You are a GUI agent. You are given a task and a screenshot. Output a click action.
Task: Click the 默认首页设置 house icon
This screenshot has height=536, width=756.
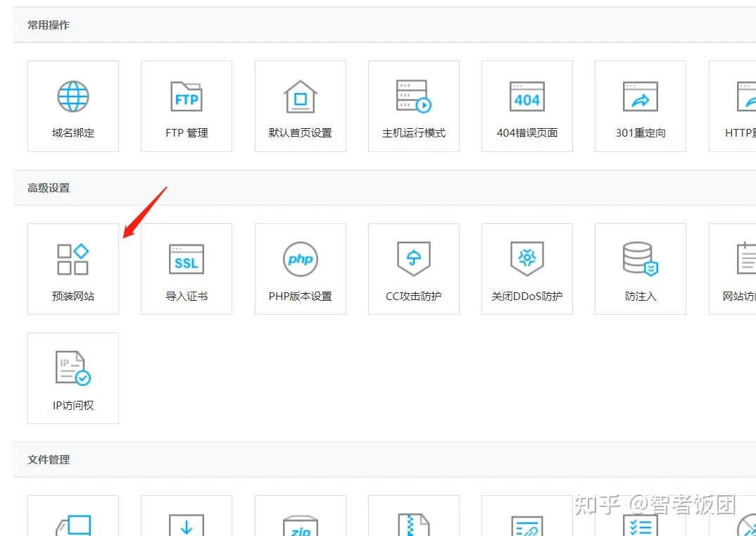point(301,97)
